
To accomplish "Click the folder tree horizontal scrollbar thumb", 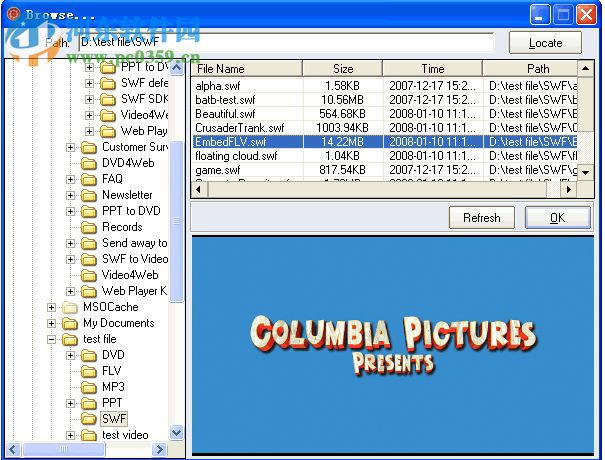I will click(63, 449).
